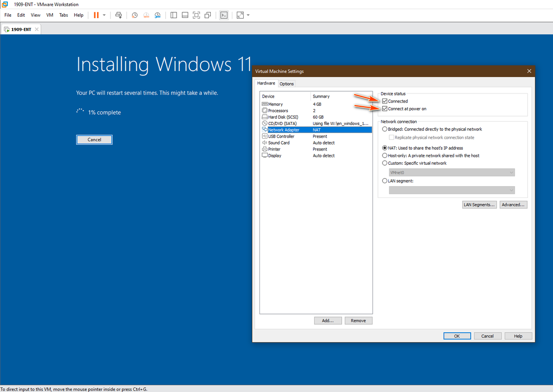Switch to Unity mode toolbar icon
Image resolution: width=553 pixels, height=392 pixels.
point(208,15)
